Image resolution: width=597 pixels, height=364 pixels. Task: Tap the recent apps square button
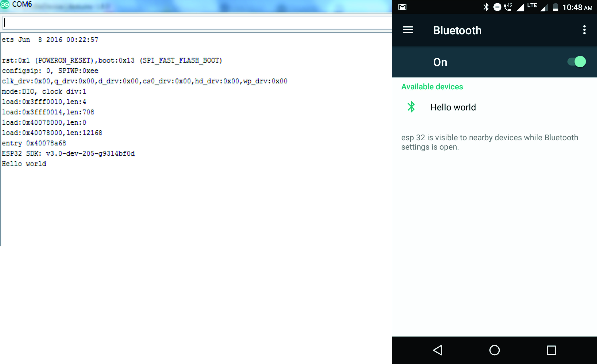tap(551, 350)
